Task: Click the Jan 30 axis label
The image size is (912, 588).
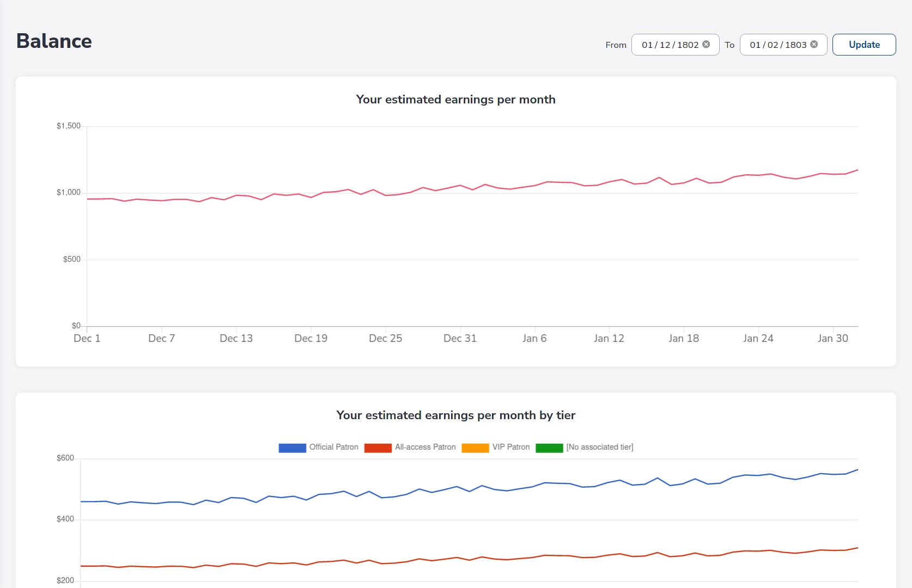Action: pos(833,338)
